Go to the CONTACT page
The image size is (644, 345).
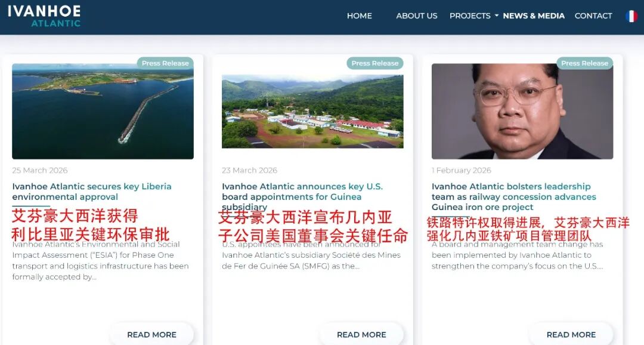click(x=593, y=16)
